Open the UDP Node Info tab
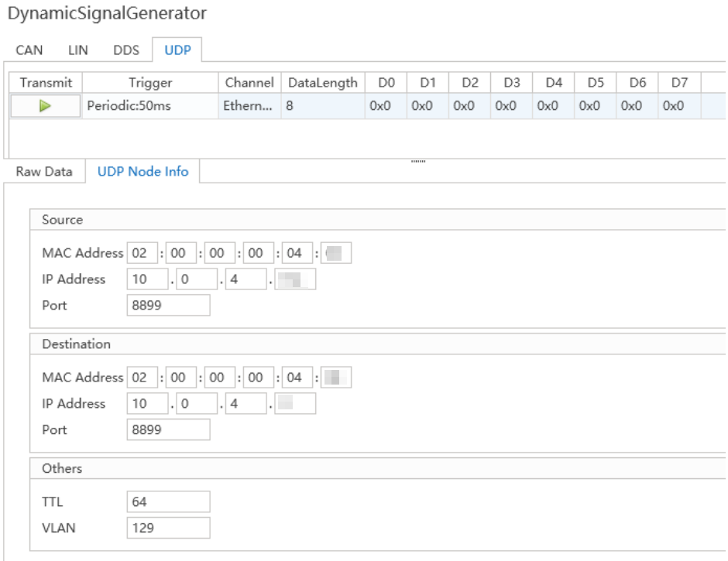 pyautogui.click(x=142, y=171)
